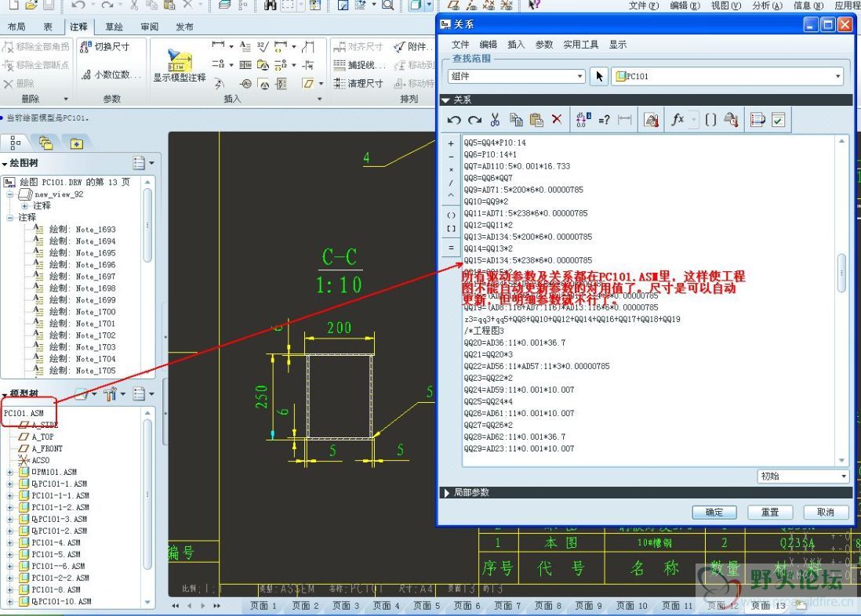Open the 参数 menu in Relations dialog

tap(543, 45)
